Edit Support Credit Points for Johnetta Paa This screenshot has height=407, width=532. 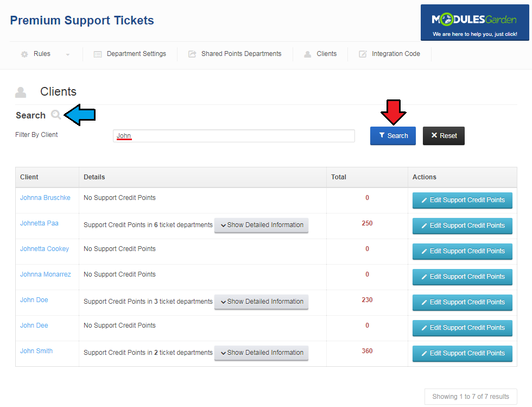click(x=463, y=226)
